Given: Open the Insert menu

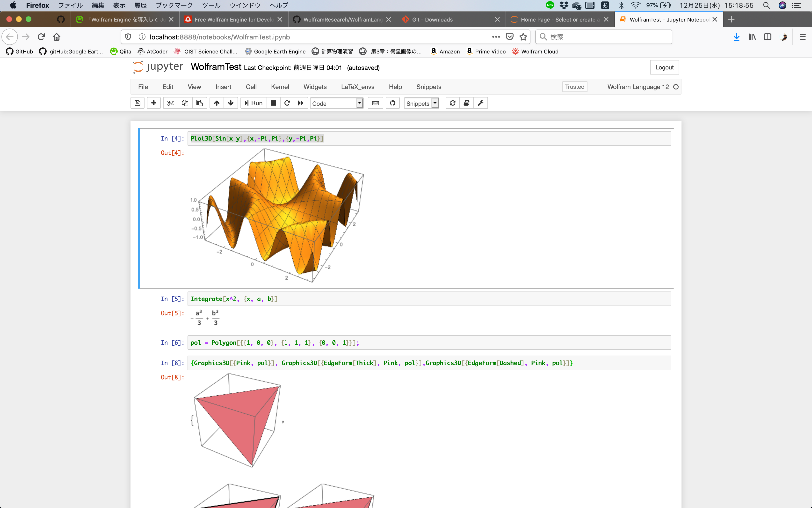Looking at the screenshot, I should 223,87.
